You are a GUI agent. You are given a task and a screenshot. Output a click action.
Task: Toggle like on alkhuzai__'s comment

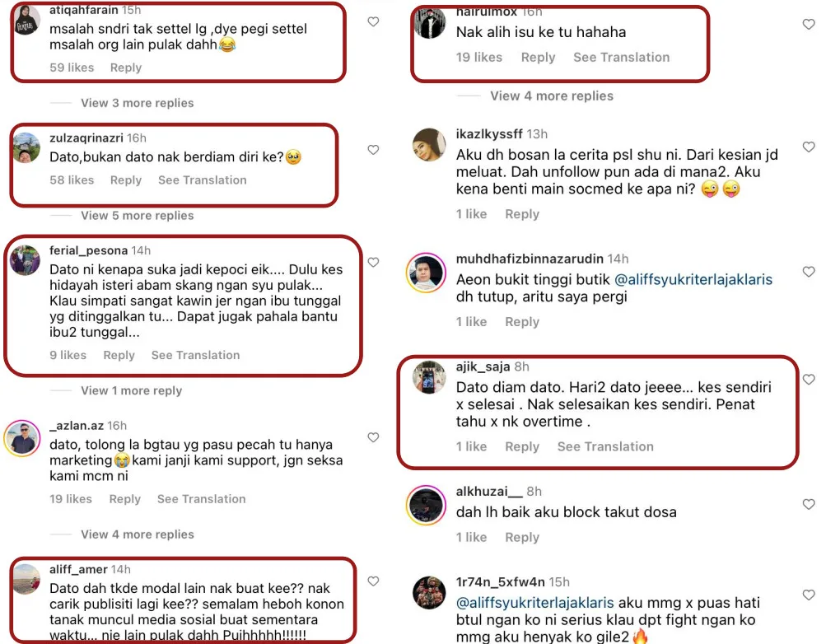click(x=809, y=504)
